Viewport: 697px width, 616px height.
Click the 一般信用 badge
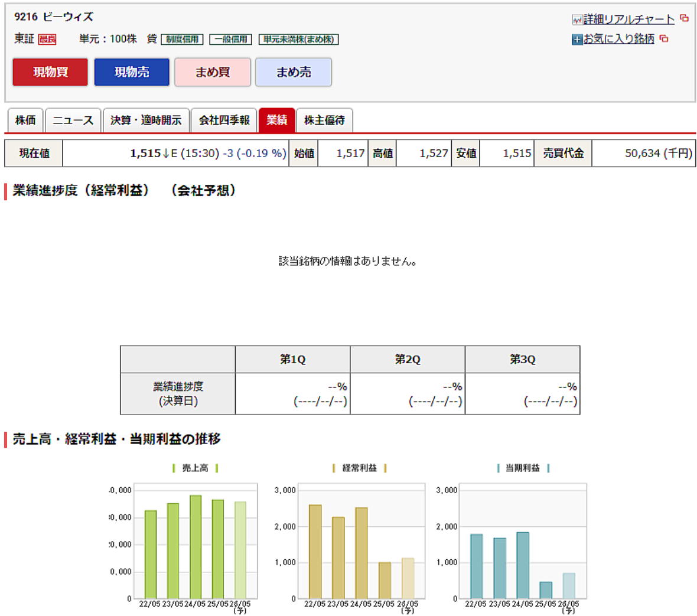[x=230, y=40]
